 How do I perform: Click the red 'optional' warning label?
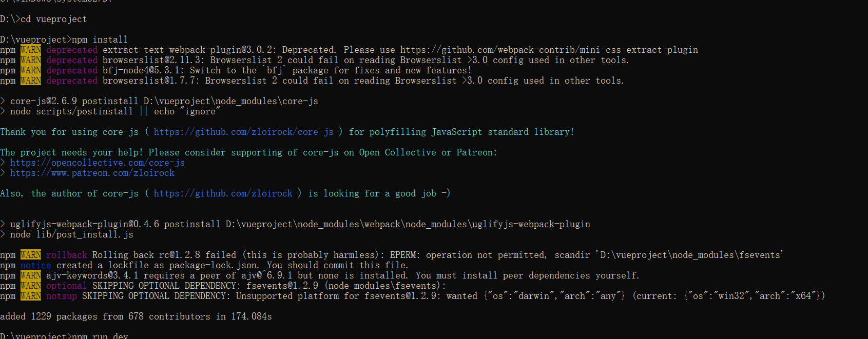[66, 286]
